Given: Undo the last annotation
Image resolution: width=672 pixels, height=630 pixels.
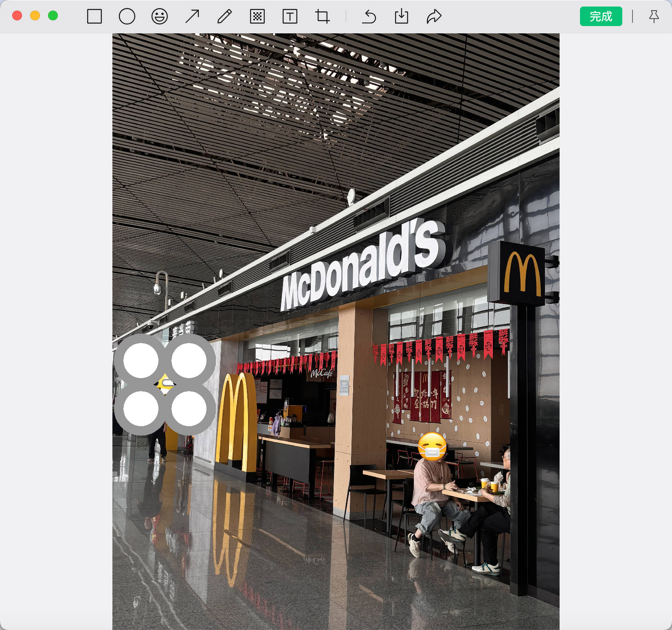Looking at the screenshot, I should (x=369, y=17).
